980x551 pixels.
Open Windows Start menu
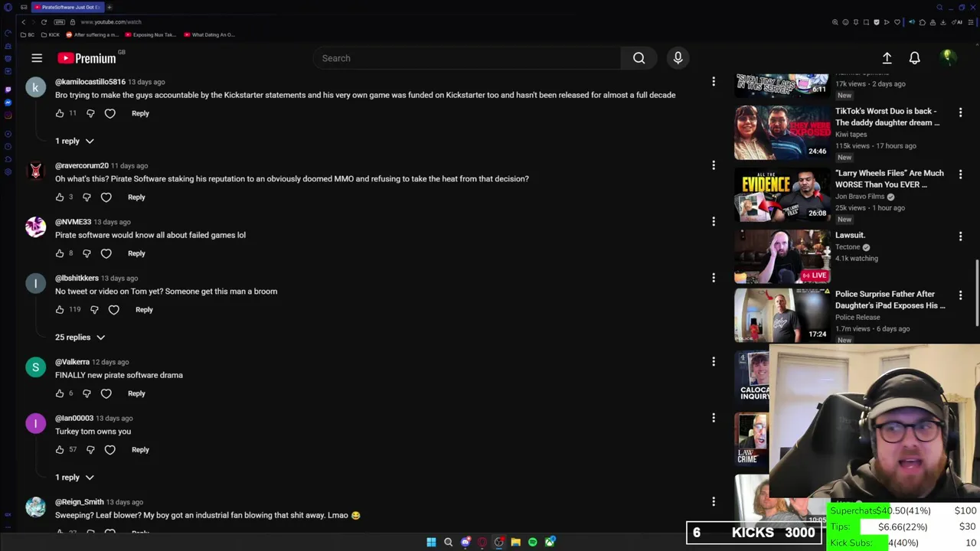431,543
